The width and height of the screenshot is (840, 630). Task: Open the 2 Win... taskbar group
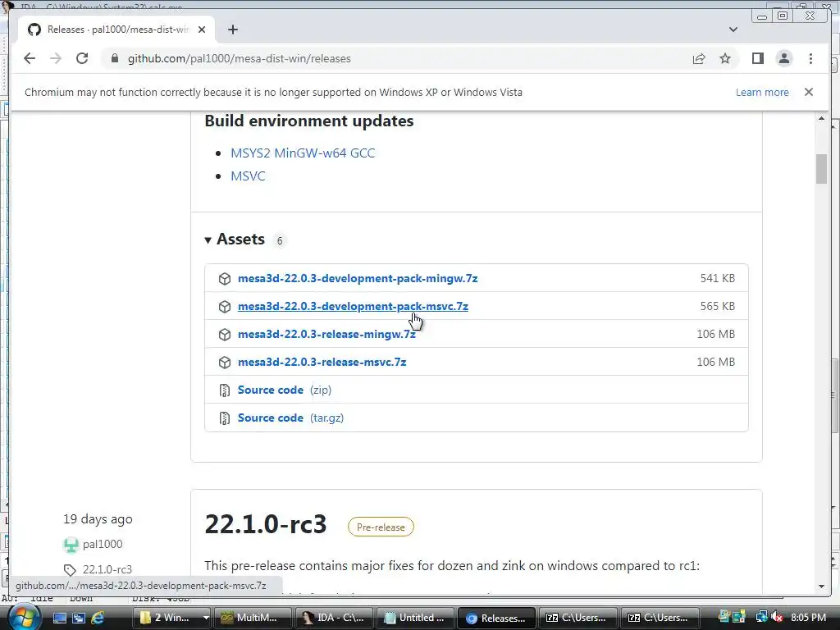tap(171, 618)
